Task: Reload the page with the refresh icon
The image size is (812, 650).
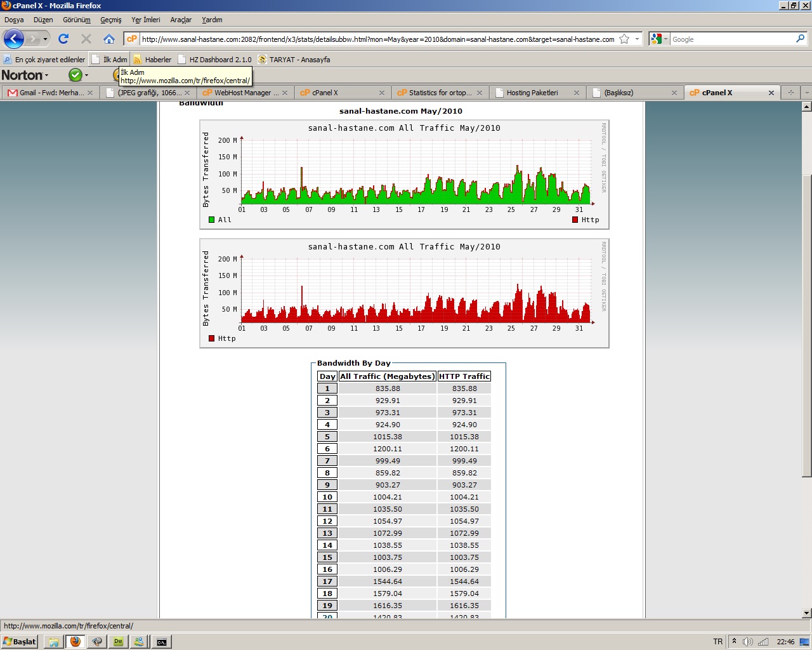Action: tap(63, 39)
